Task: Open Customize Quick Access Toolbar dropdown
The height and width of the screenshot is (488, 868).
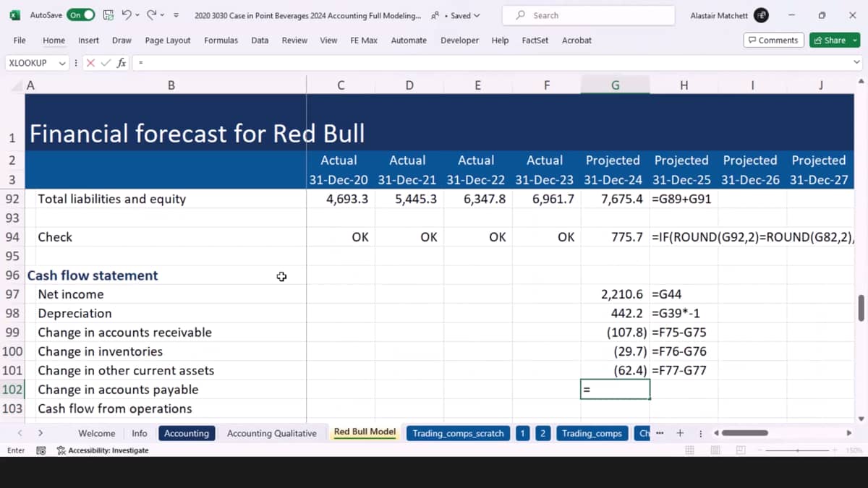Action: pyautogui.click(x=176, y=15)
